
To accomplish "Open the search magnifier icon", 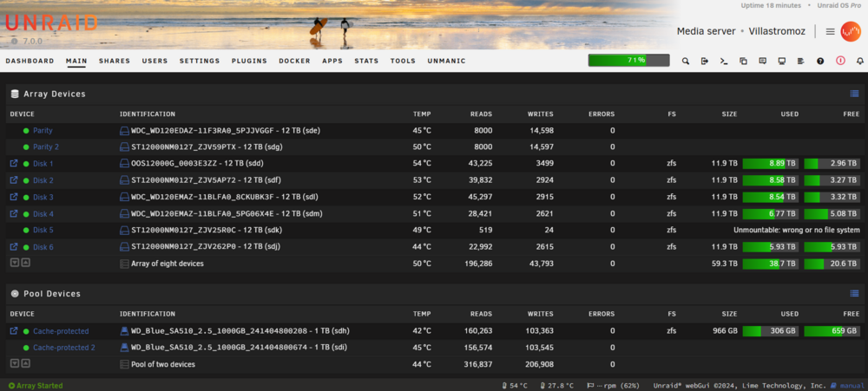I will (x=686, y=61).
